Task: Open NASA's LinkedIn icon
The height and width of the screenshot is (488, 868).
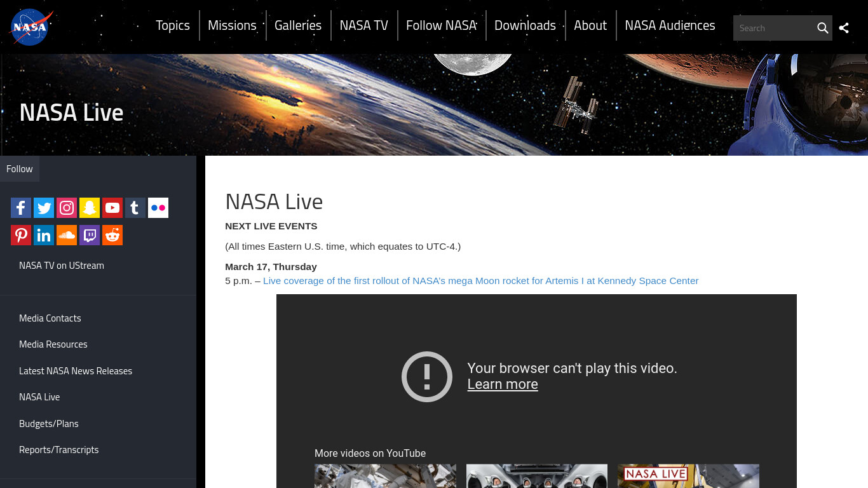Action: tap(44, 235)
